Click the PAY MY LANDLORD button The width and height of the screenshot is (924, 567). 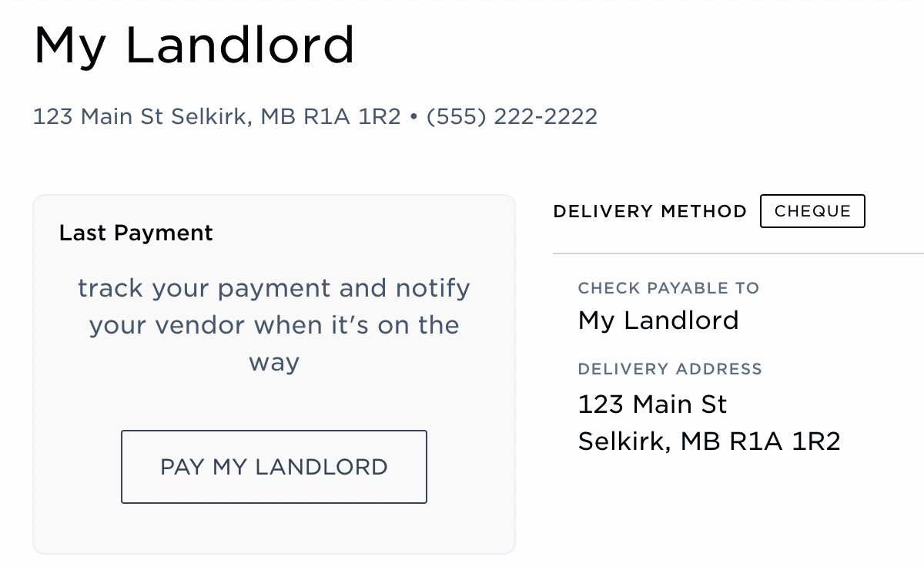[x=273, y=467]
